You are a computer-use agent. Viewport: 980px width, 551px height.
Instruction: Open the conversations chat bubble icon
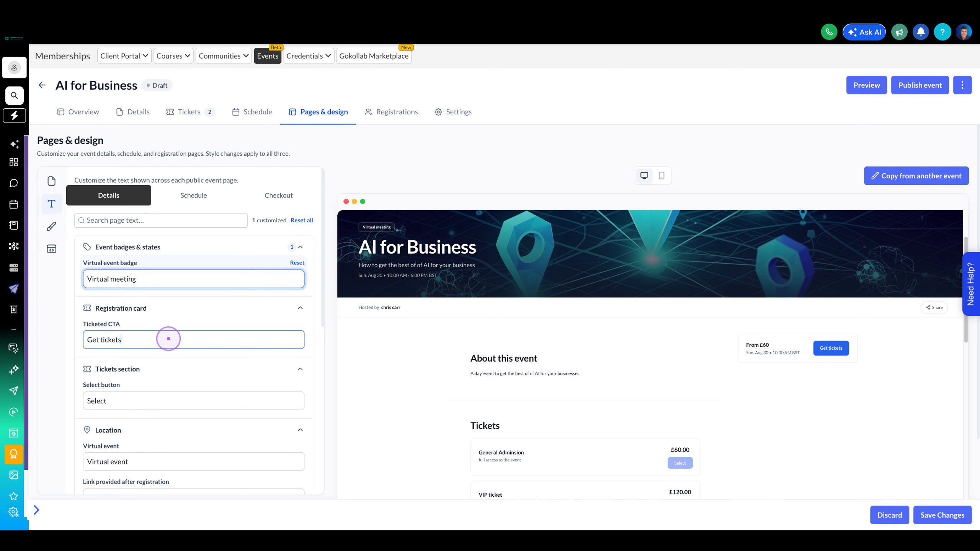[14, 183]
